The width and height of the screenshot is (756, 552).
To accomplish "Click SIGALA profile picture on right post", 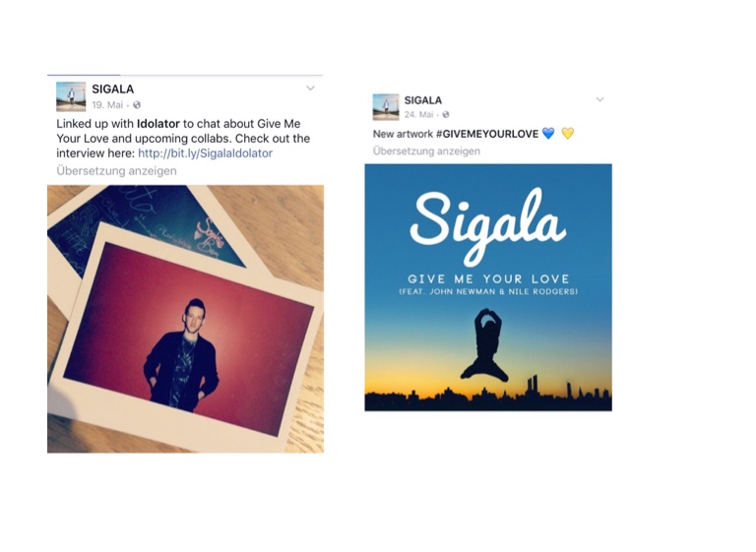I will [386, 107].
